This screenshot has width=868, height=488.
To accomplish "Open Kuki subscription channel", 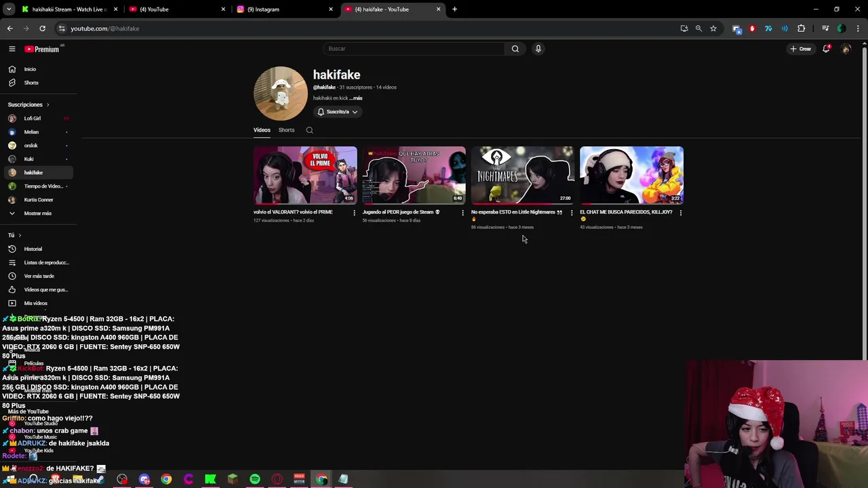I will (38, 159).
